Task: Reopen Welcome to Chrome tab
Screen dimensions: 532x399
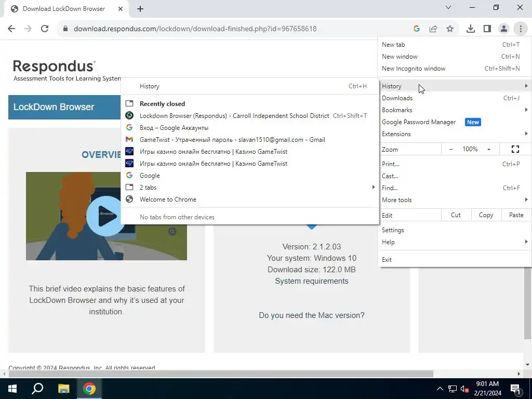Action: [250, 199]
